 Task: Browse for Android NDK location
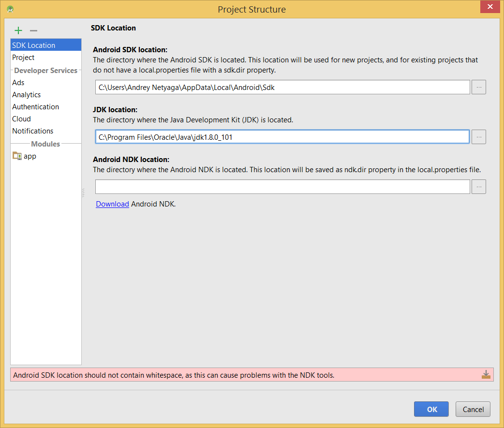[479, 187]
